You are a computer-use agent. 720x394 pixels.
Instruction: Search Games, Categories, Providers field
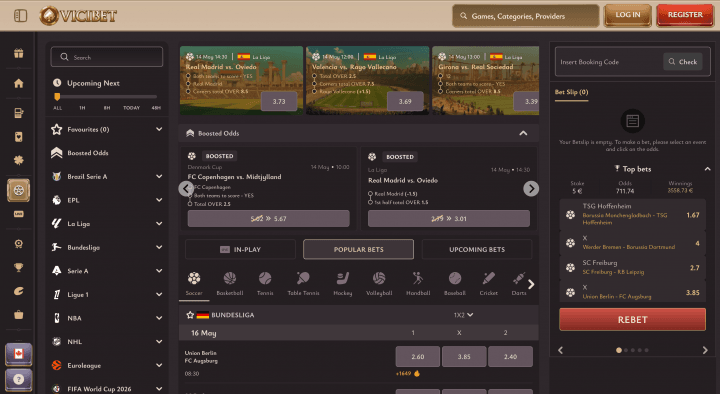pyautogui.click(x=526, y=16)
